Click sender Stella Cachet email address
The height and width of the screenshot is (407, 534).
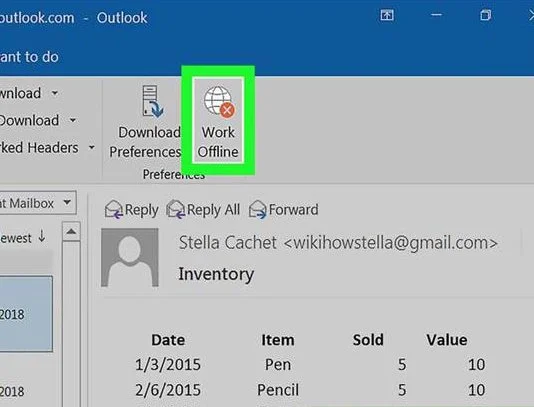(x=390, y=243)
